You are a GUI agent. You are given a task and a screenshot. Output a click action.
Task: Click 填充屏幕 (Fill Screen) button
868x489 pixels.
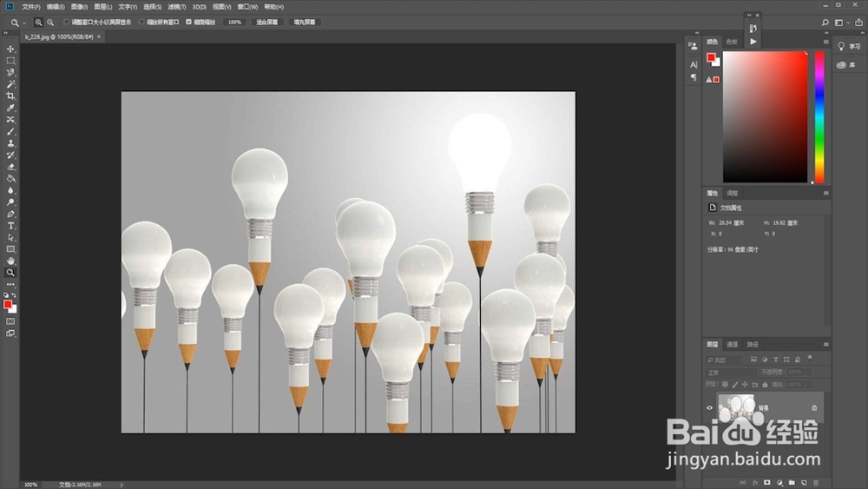pyautogui.click(x=305, y=23)
